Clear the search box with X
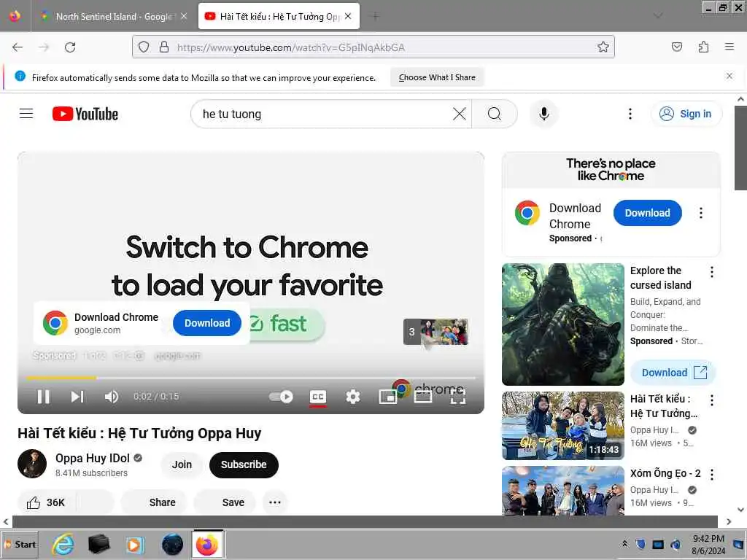 pyautogui.click(x=460, y=114)
